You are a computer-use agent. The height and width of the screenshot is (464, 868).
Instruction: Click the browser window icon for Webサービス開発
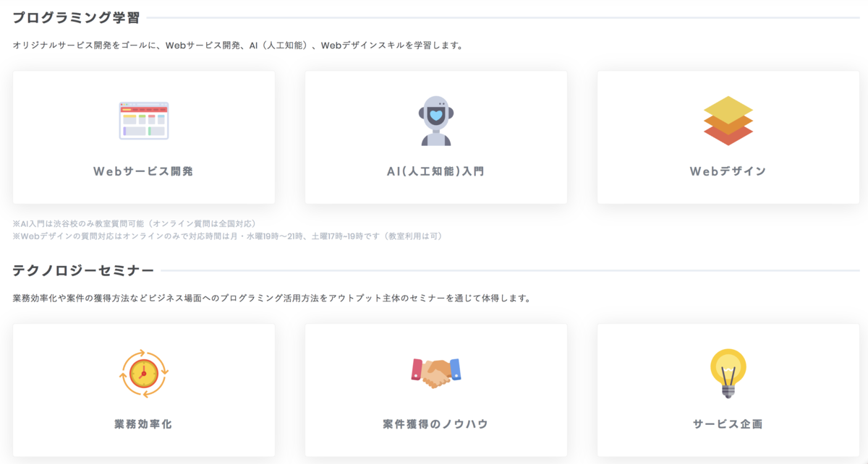142,119
